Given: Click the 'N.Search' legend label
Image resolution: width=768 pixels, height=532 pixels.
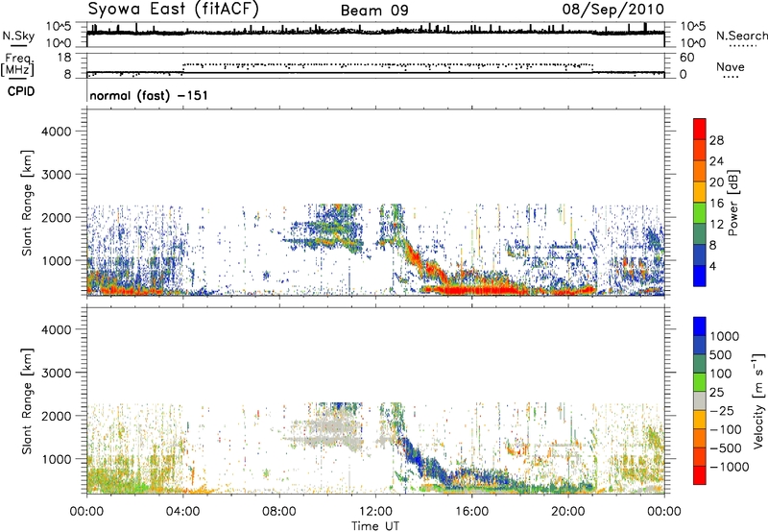Looking at the screenshot, I should click(741, 36).
